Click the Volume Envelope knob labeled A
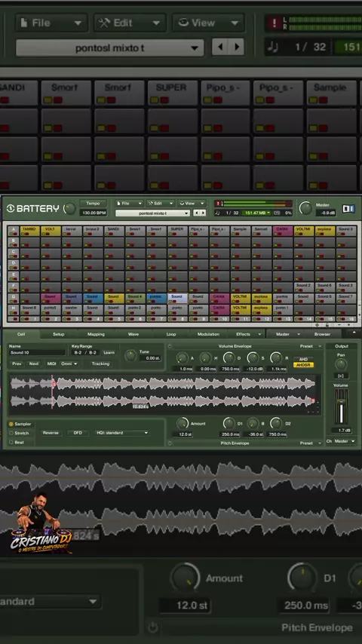 click(183, 358)
